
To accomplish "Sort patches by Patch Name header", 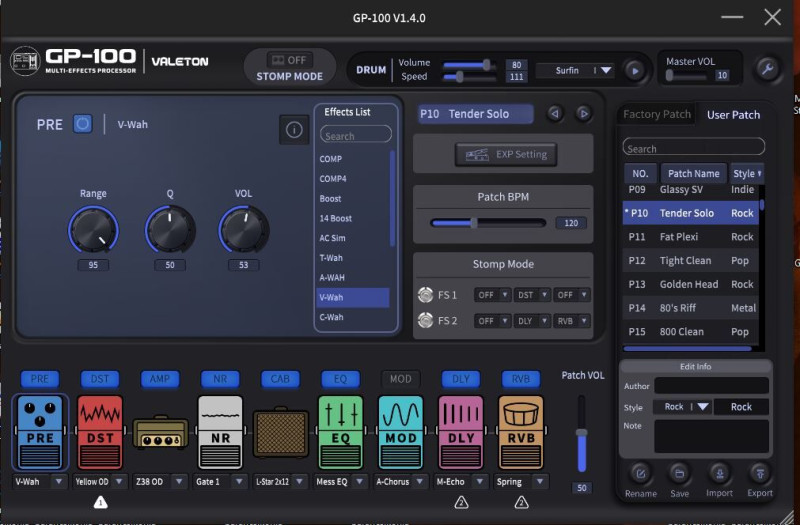I will pyautogui.click(x=693, y=173).
